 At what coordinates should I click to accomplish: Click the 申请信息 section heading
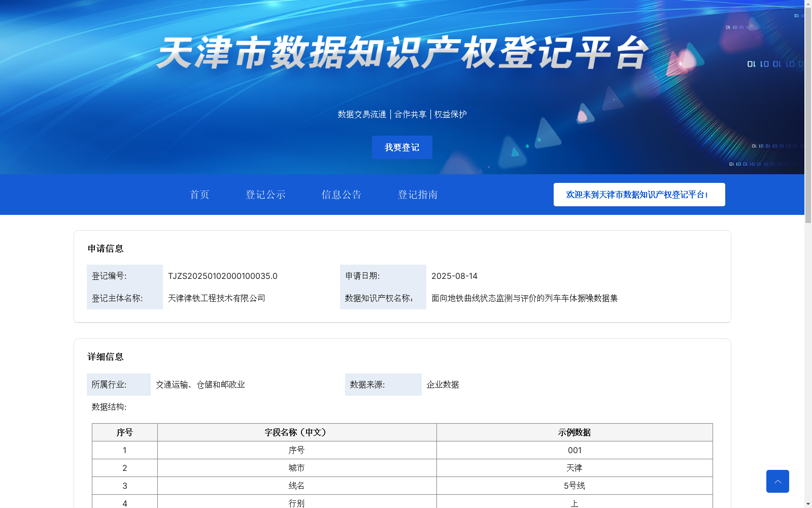point(106,248)
